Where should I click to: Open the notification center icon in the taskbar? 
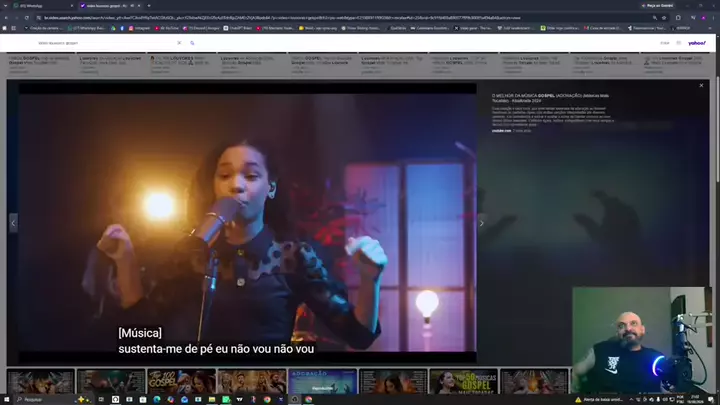[x=711, y=399]
